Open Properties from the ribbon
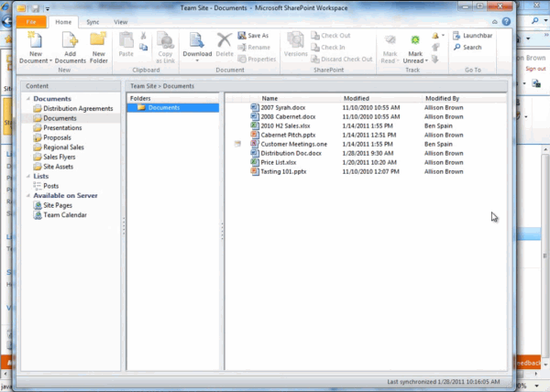The image size is (550, 392). [257, 60]
